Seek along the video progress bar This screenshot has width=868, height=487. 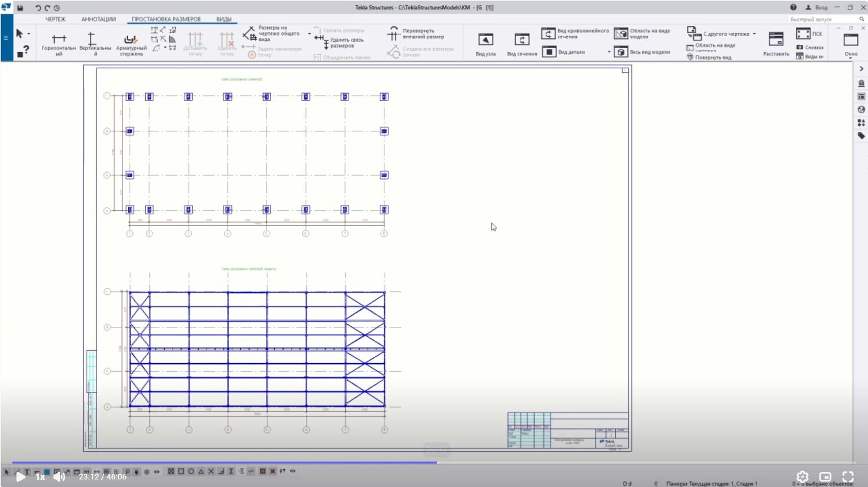(x=434, y=463)
